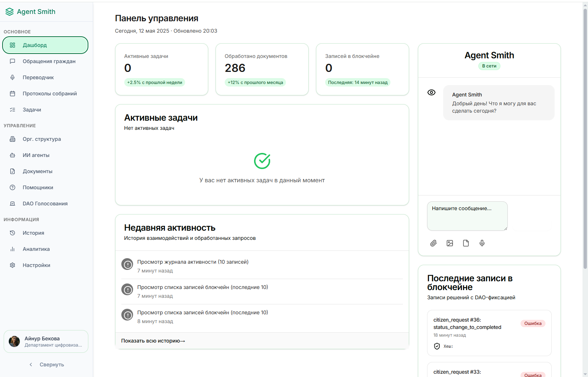Click the Agent Smith logo icon
Viewport: 588px width, 377px height.
10,12
